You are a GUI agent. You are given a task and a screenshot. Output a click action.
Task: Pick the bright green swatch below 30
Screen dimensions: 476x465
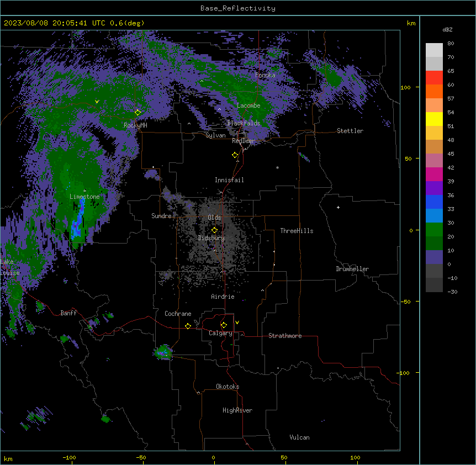tap(434, 230)
